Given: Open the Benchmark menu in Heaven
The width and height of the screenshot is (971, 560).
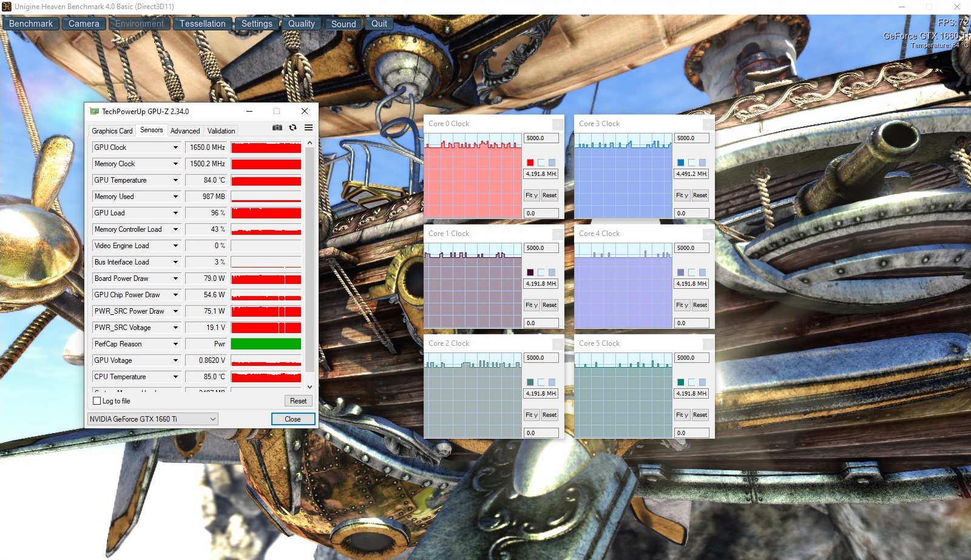Looking at the screenshot, I should click(x=31, y=24).
